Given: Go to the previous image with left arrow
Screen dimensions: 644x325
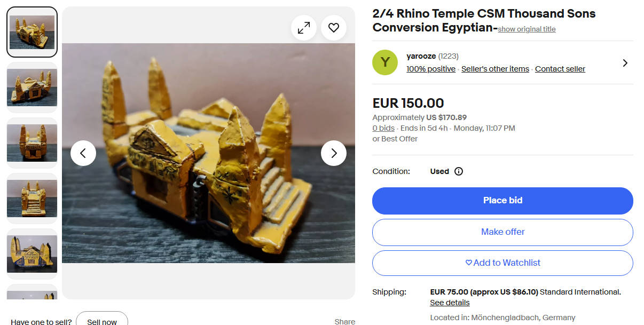Looking at the screenshot, I should 83,153.
